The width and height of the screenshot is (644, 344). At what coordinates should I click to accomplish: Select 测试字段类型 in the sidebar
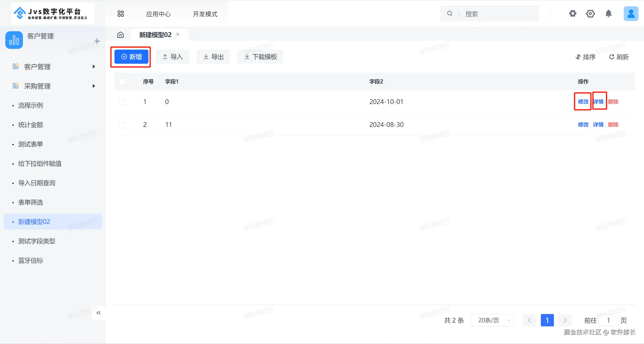point(37,241)
